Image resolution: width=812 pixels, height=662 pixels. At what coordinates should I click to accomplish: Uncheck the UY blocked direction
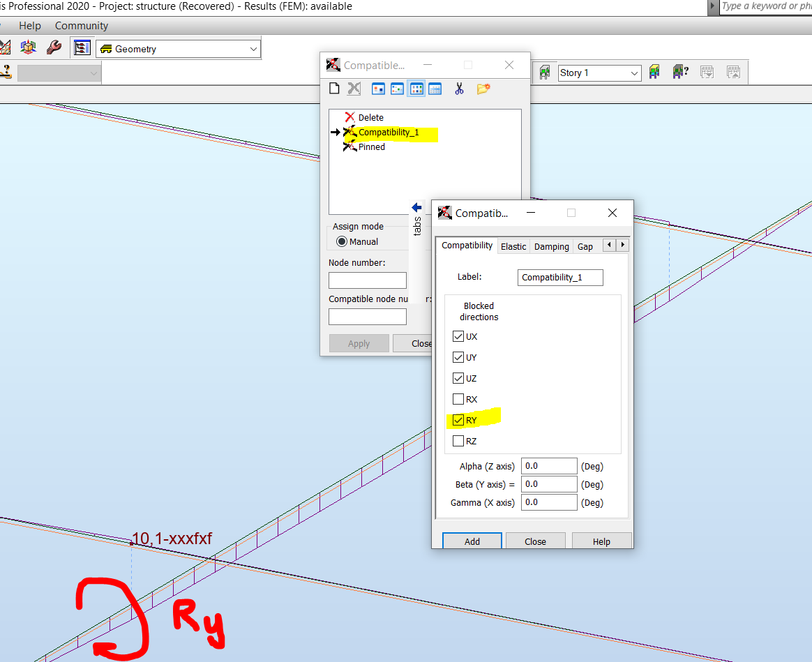(458, 357)
